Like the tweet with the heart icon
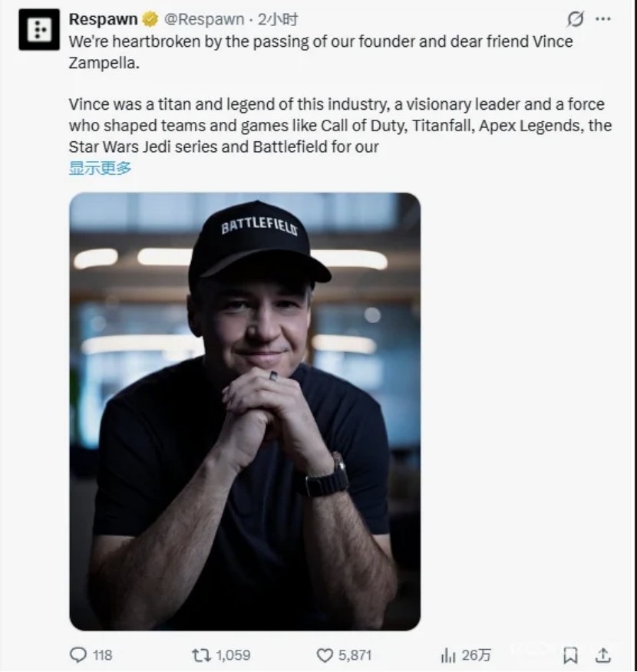 (x=325, y=654)
